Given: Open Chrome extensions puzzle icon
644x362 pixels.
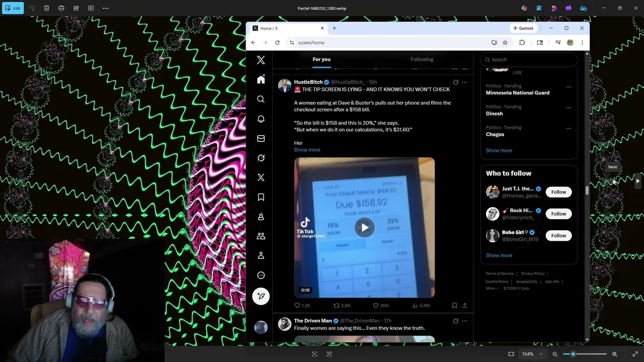Looking at the screenshot, I should click(x=522, y=43).
